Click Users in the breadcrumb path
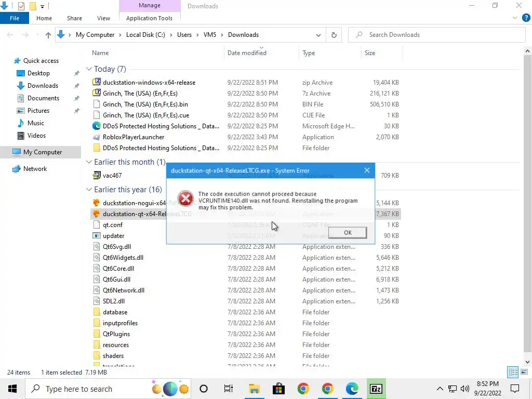The image size is (532, 399). [184, 35]
